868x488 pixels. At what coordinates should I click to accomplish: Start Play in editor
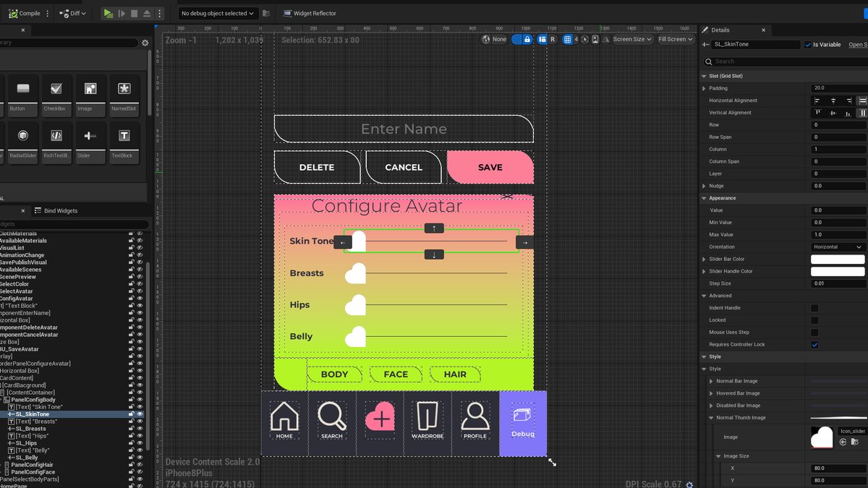point(108,13)
